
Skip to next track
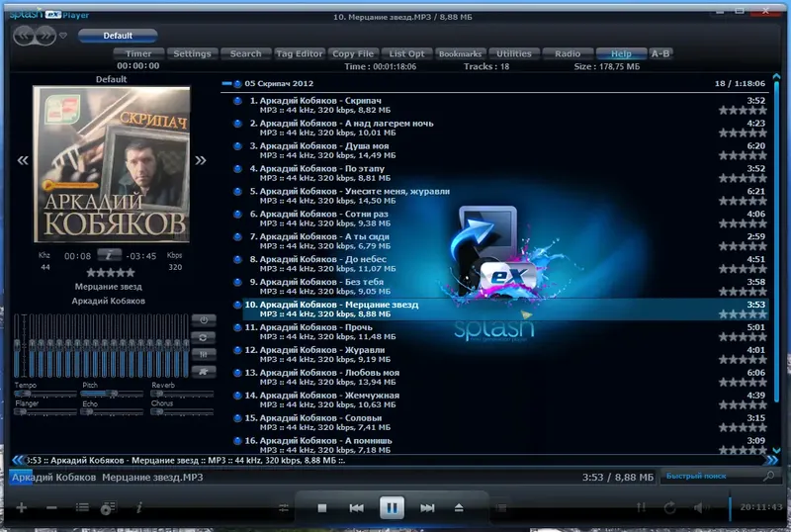click(x=427, y=507)
